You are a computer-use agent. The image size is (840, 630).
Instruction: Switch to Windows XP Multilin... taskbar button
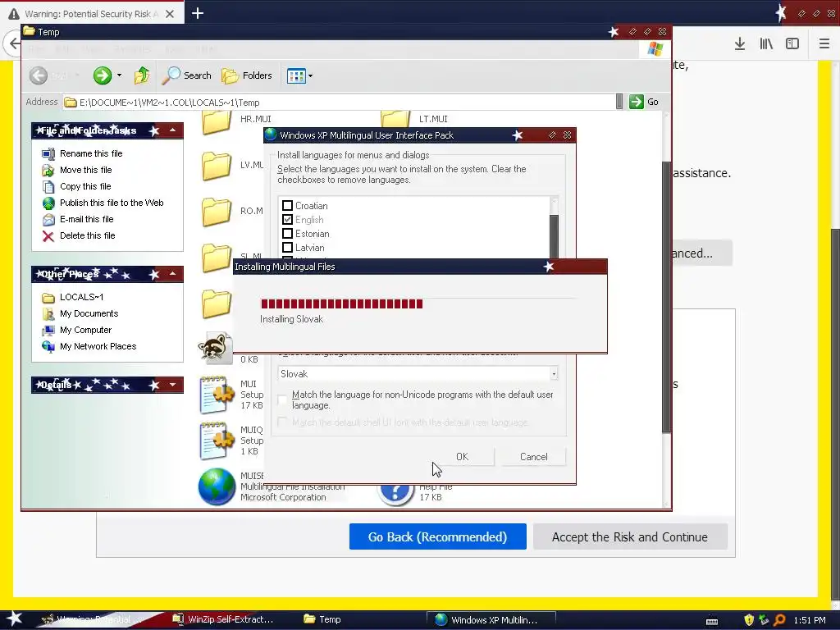tap(491, 620)
